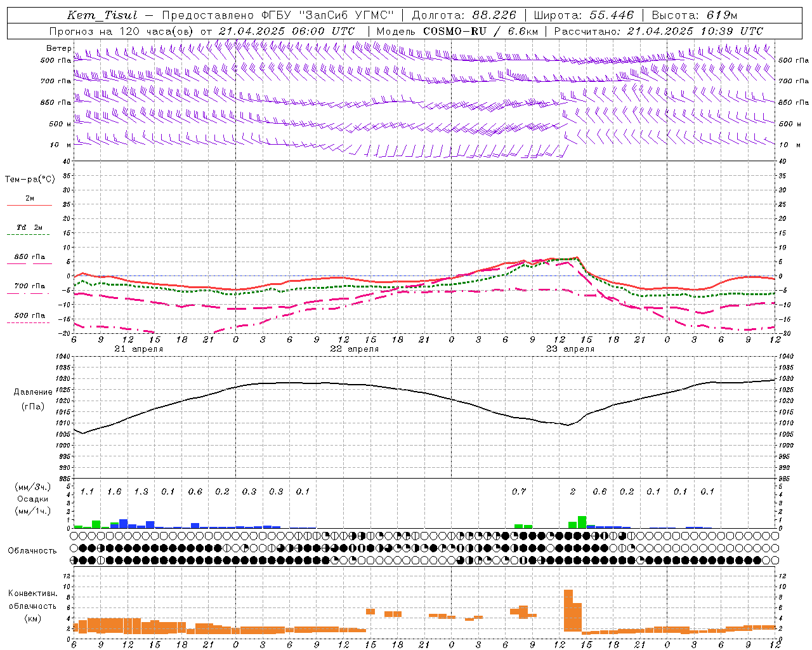812x650 pixels.
Task: Click the tallest green precipitation bar
Action: tap(582, 522)
